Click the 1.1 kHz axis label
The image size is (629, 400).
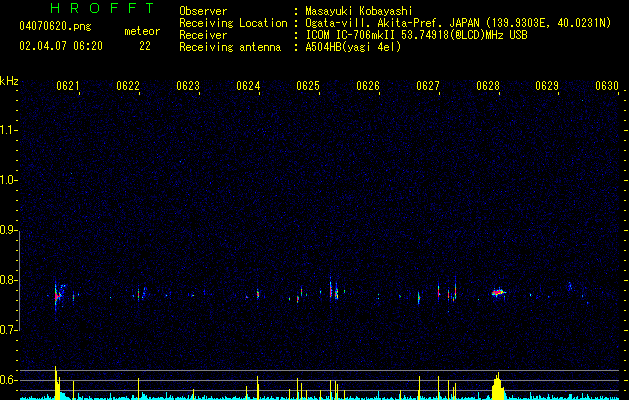click(x=8, y=130)
